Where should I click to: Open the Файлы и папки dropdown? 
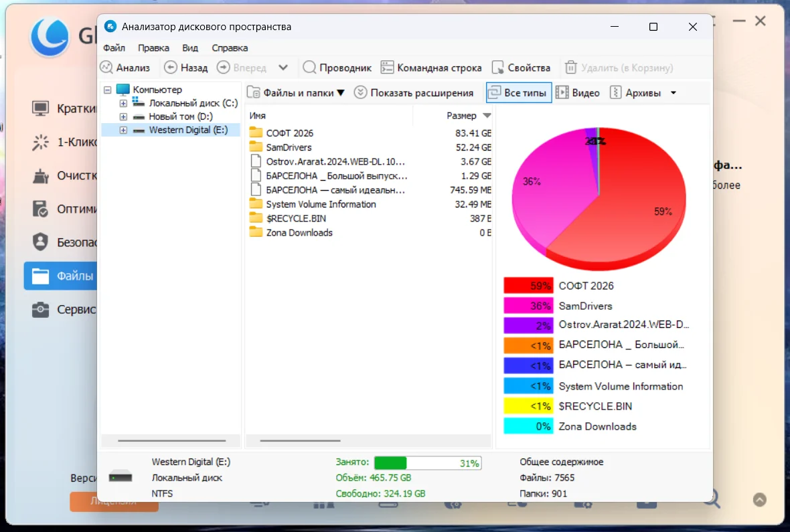295,93
